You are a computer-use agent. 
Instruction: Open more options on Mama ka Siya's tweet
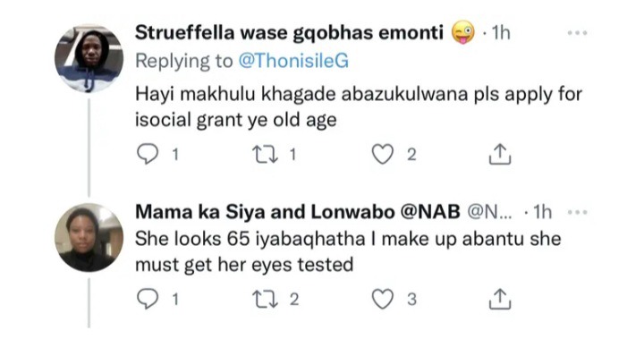pyautogui.click(x=577, y=213)
